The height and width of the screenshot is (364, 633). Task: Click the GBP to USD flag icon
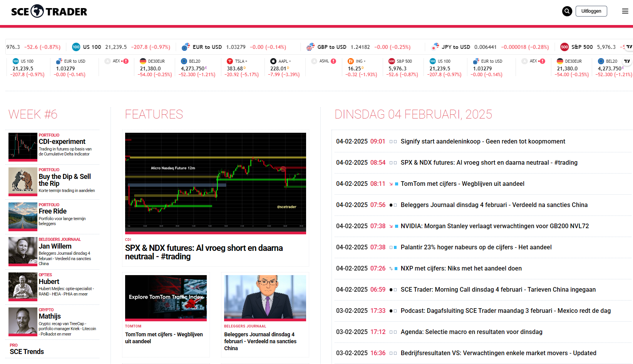coord(310,47)
